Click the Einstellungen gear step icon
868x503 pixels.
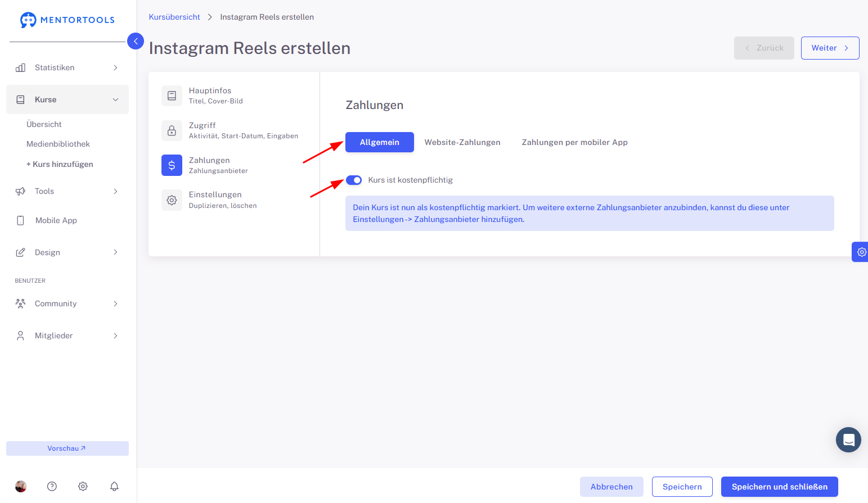[x=172, y=200]
